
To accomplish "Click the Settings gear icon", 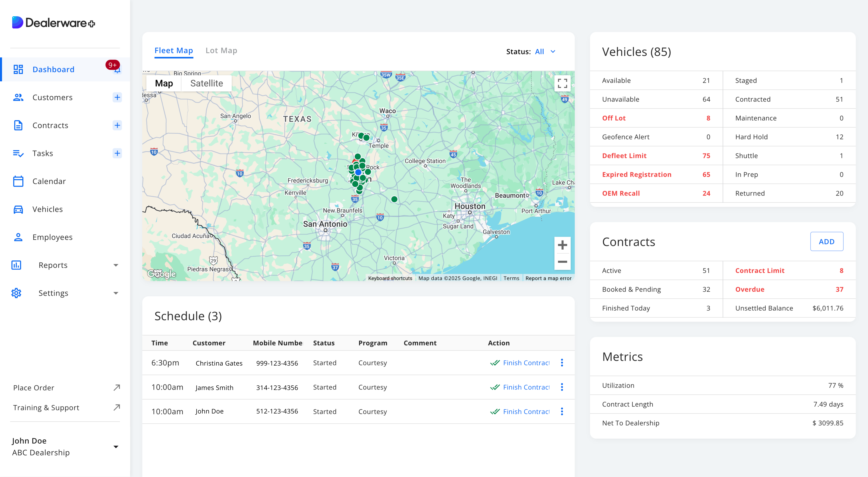I will tap(16, 293).
